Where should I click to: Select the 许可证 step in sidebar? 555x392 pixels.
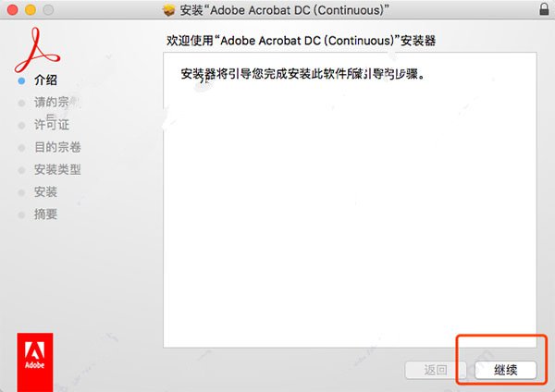coord(52,124)
